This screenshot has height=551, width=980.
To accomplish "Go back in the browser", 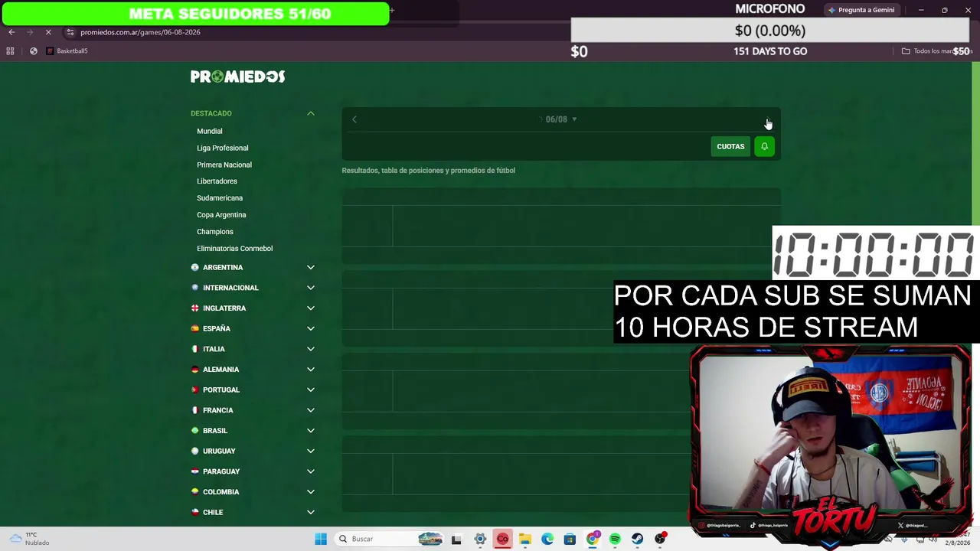I will (11, 32).
